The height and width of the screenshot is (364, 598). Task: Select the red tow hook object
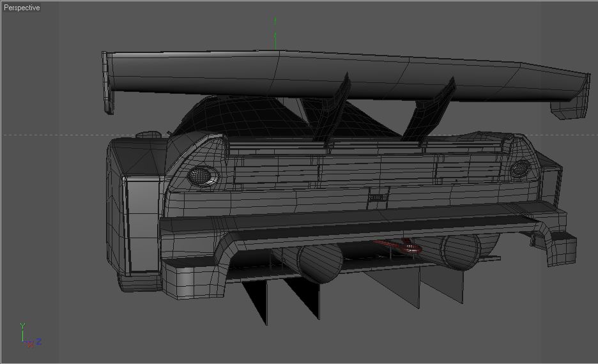point(399,246)
